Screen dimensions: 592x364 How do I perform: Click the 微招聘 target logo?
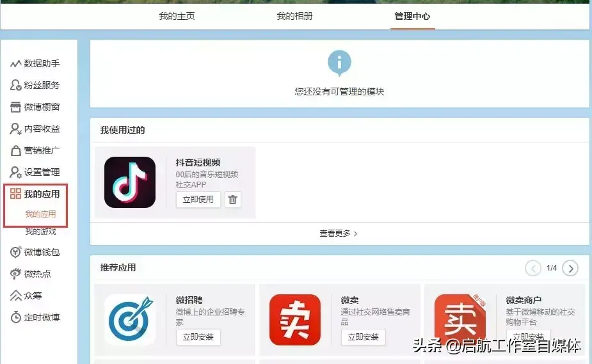coord(130,320)
